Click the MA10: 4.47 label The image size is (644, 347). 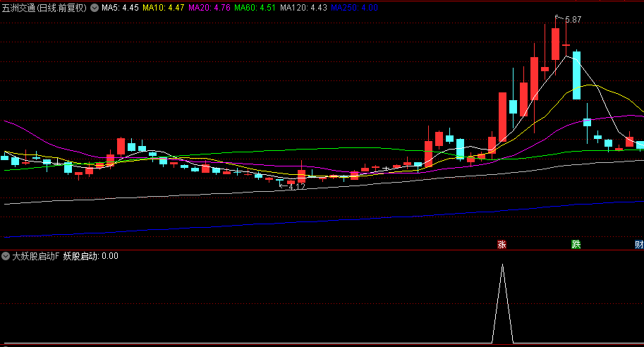[x=163, y=8]
